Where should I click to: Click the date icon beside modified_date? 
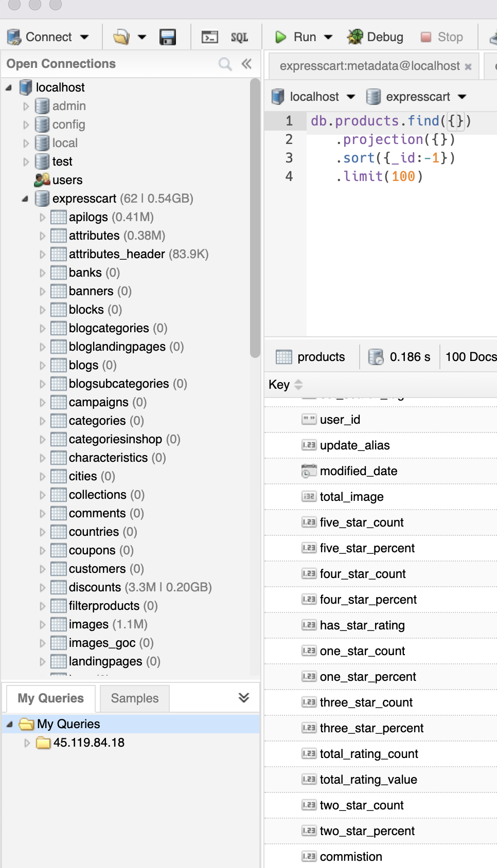click(309, 471)
